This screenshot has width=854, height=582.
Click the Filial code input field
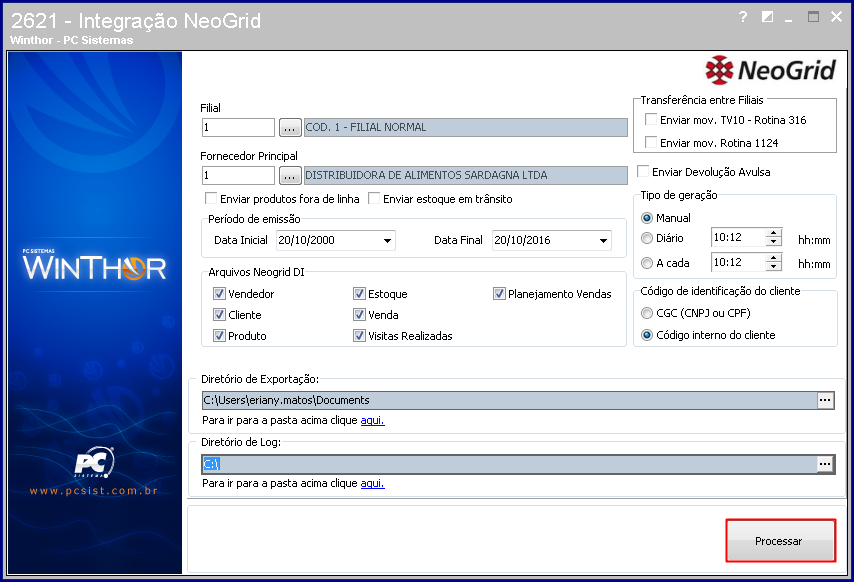[x=238, y=127]
